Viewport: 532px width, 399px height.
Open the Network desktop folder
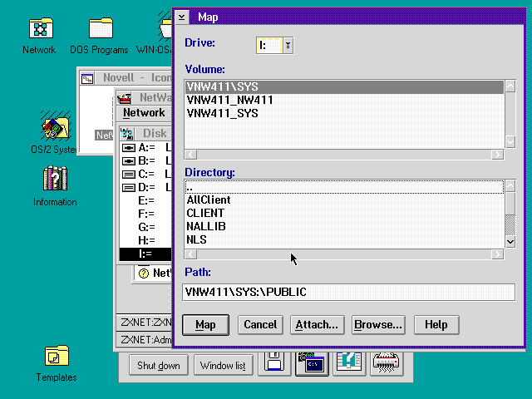[x=41, y=28]
